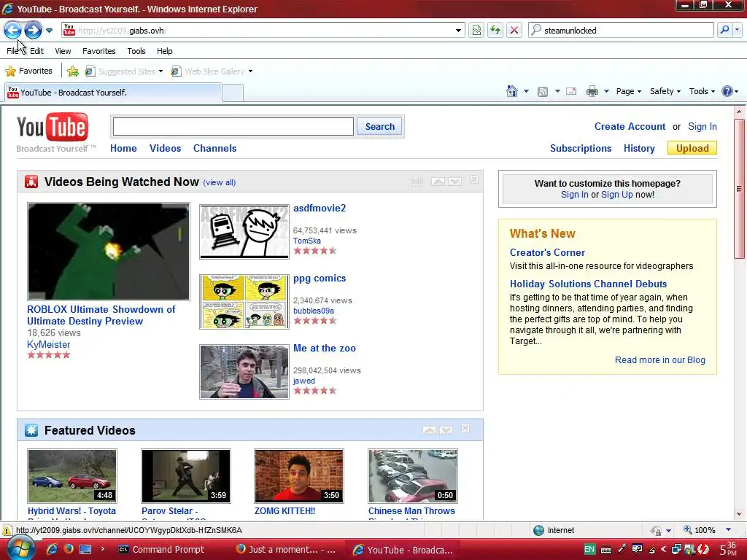Open the Favorites star button
Image resolution: width=747 pixels, height=560 pixels.
click(28, 71)
